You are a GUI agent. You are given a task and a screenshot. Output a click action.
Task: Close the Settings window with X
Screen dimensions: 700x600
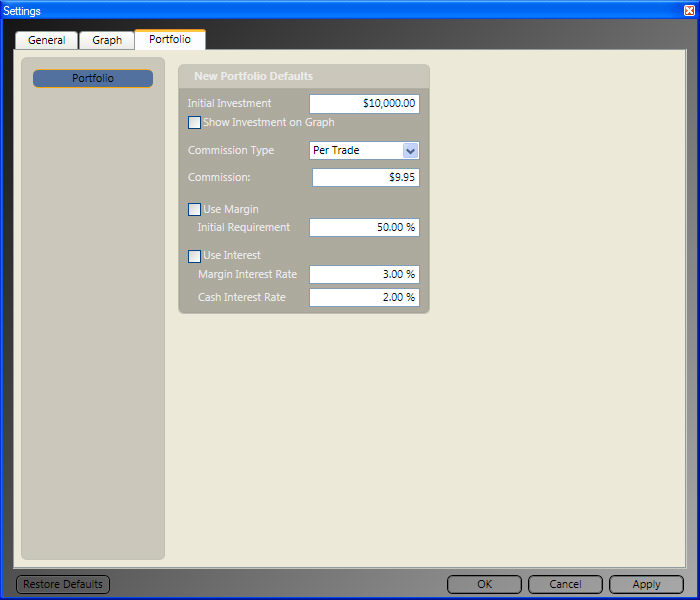(x=688, y=9)
